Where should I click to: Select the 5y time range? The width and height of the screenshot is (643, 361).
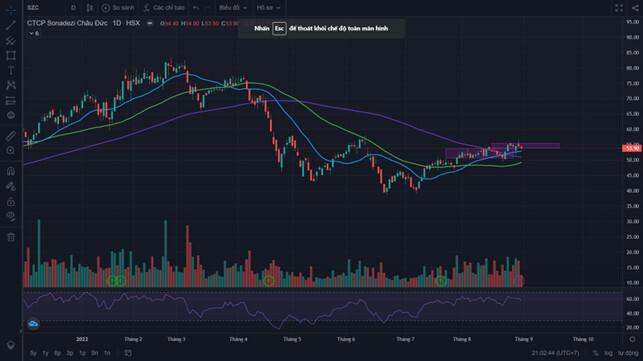[33, 353]
